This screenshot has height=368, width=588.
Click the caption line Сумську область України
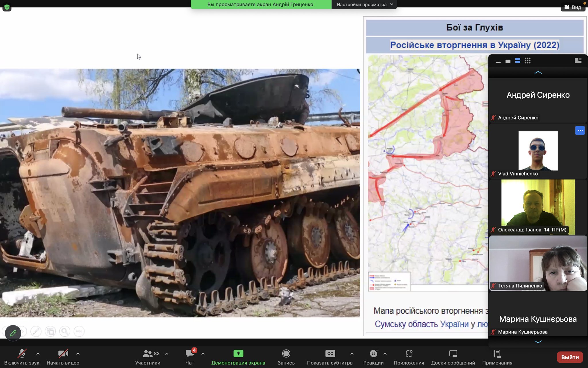click(x=421, y=324)
